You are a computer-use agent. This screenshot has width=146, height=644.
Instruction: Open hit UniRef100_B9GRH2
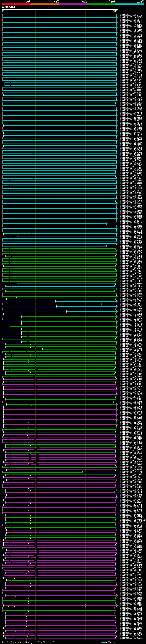(x=131, y=27)
